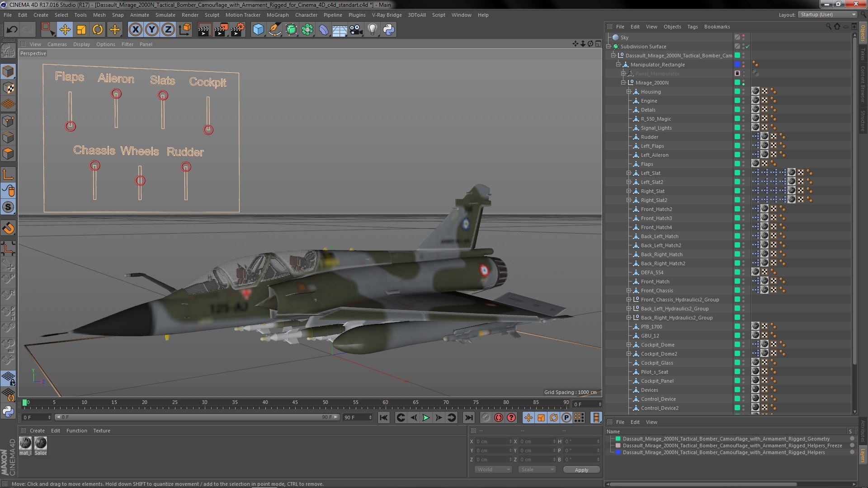The width and height of the screenshot is (868, 488).
Task: Open Object Manager Tags menu
Action: 692,27
